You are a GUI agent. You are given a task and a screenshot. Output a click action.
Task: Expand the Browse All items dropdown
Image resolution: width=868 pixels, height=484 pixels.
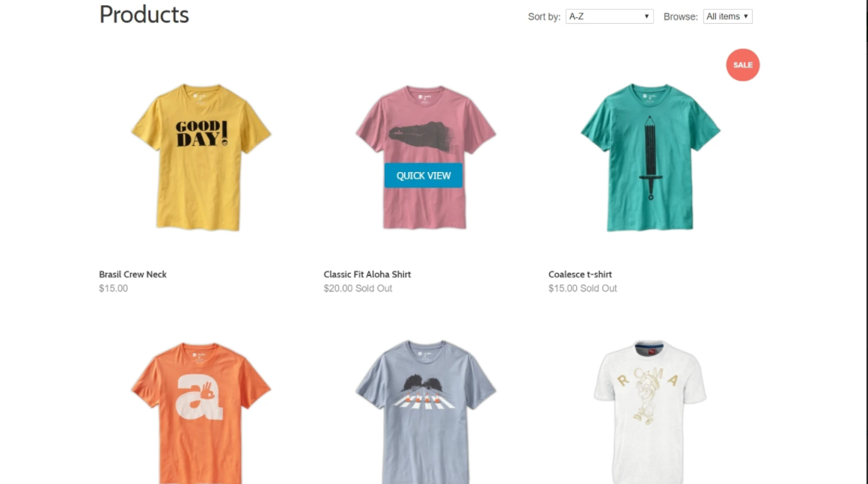[x=727, y=16]
